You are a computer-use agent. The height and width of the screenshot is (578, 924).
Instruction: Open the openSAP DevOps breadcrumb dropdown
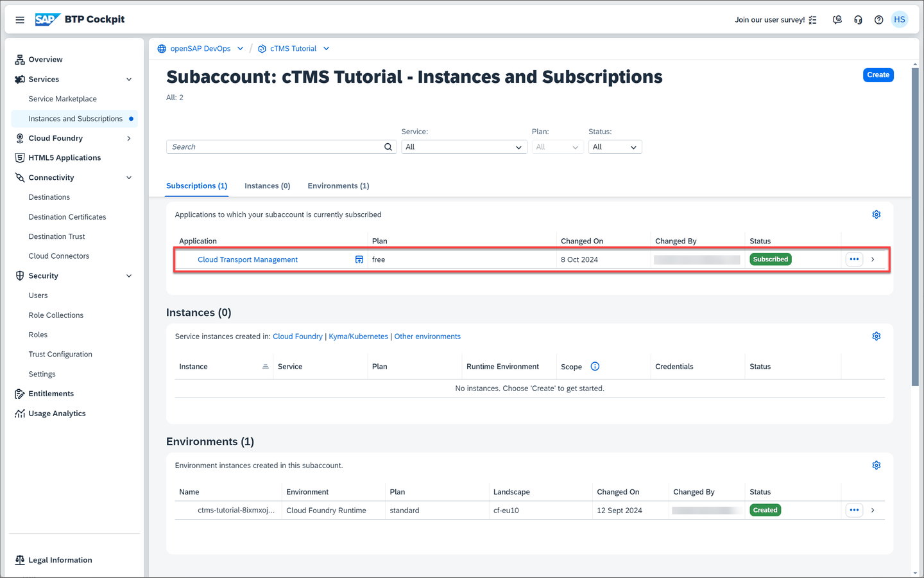click(x=240, y=49)
